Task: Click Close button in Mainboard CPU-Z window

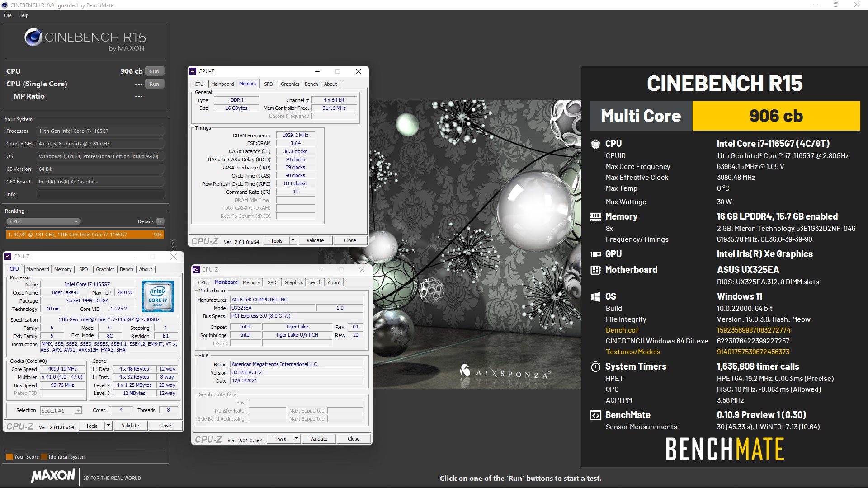Action: click(x=354, y=439)
